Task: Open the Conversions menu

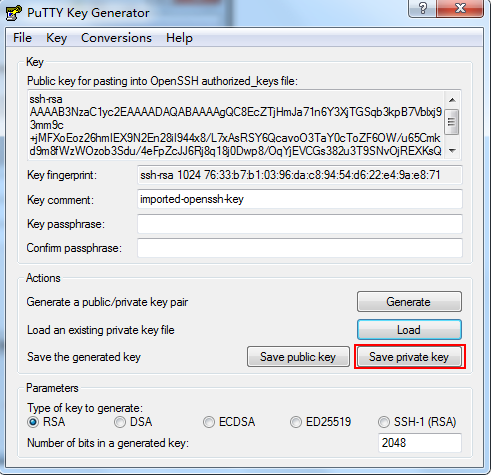Action: 116,38
